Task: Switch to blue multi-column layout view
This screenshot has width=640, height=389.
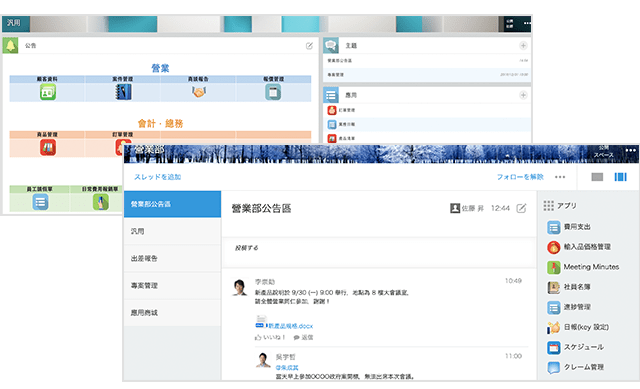Action: click(x=620, y=177)
